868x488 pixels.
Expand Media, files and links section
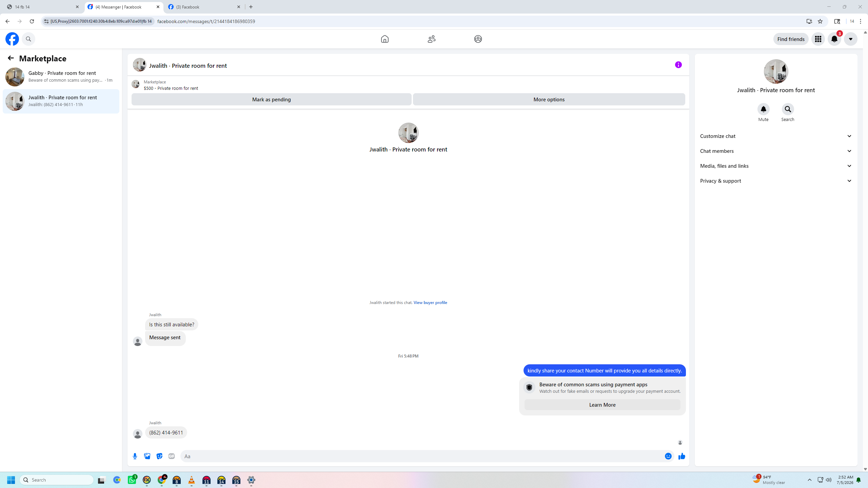(x=776, y=166)
